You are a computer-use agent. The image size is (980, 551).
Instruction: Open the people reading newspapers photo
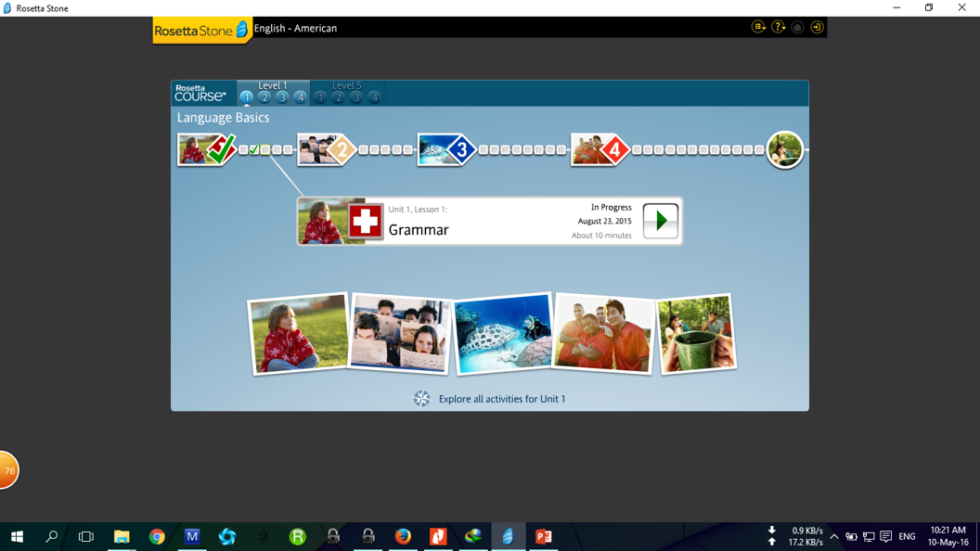point(400,334)
